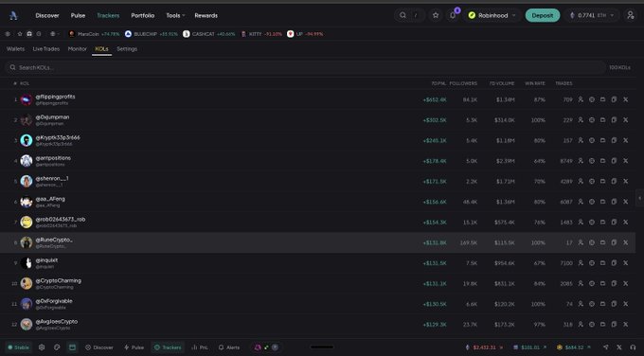Sort by WIN RATE column header
This screenshot has width=644, height=356.
coord(535,83)
